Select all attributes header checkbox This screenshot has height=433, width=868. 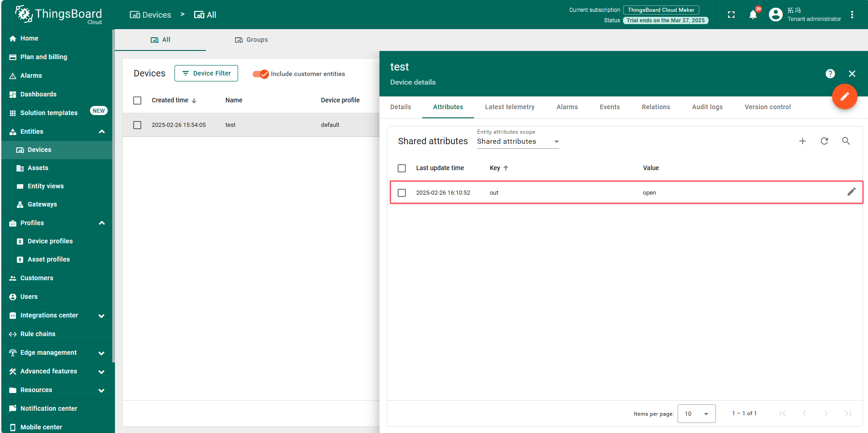(402, 168)
